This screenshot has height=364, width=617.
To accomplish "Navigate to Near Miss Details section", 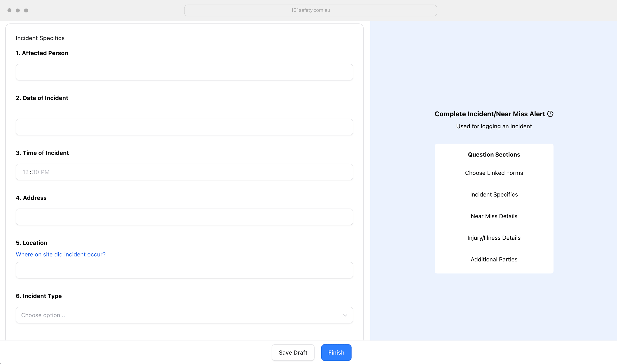I will click(494, 216).
